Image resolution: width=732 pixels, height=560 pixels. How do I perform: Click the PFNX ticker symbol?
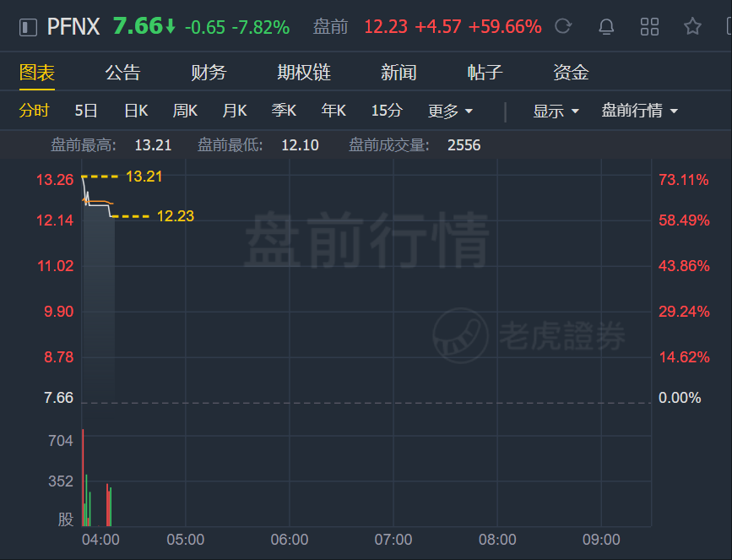(x=73, y=27)
